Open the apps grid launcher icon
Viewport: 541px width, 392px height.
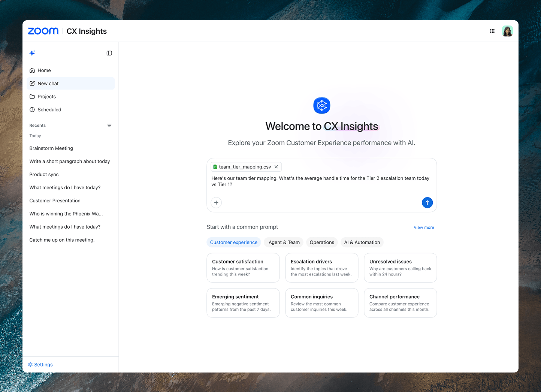492,31
